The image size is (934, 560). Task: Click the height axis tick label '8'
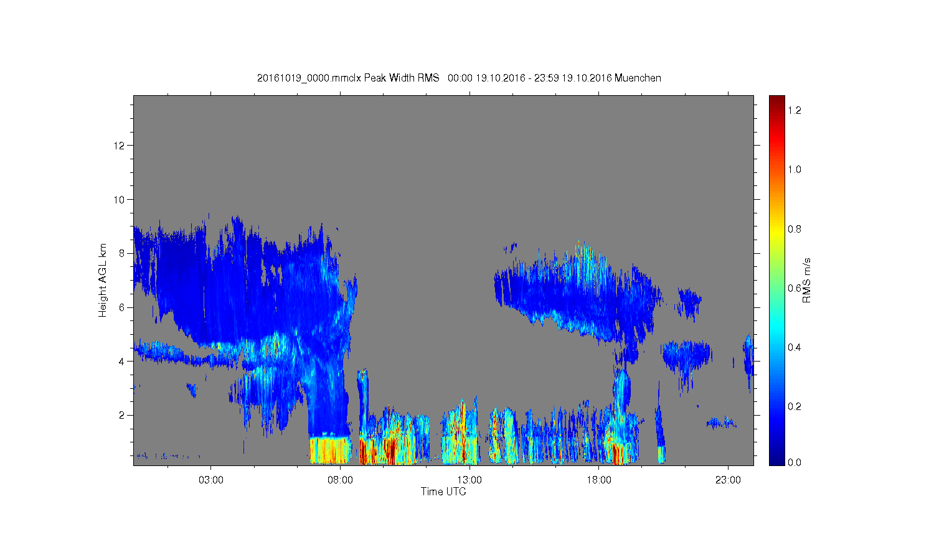[x=122, y=253]
